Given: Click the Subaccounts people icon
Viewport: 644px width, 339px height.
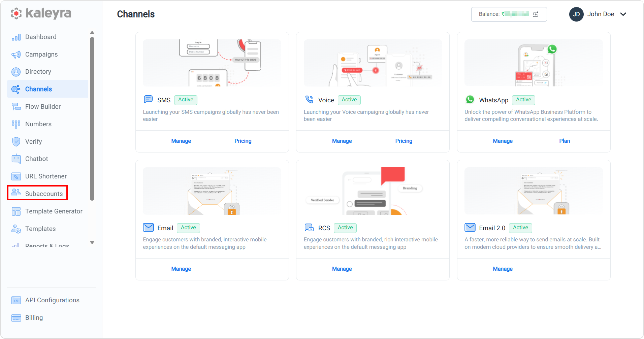Looking at the screenshot, I should tap(16, 193).
